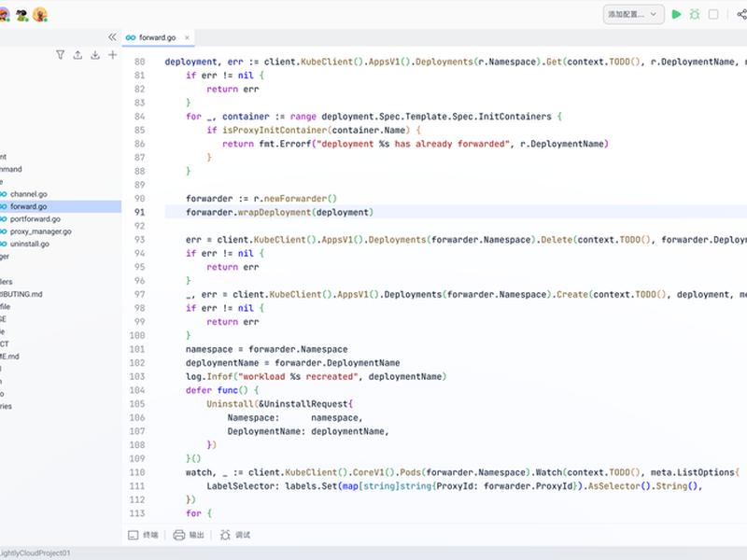Image resolution: width=747 pixels, height=560 pixels.
Task: Open proxy_manager.go in the file tree
Action: pos(40,231)
